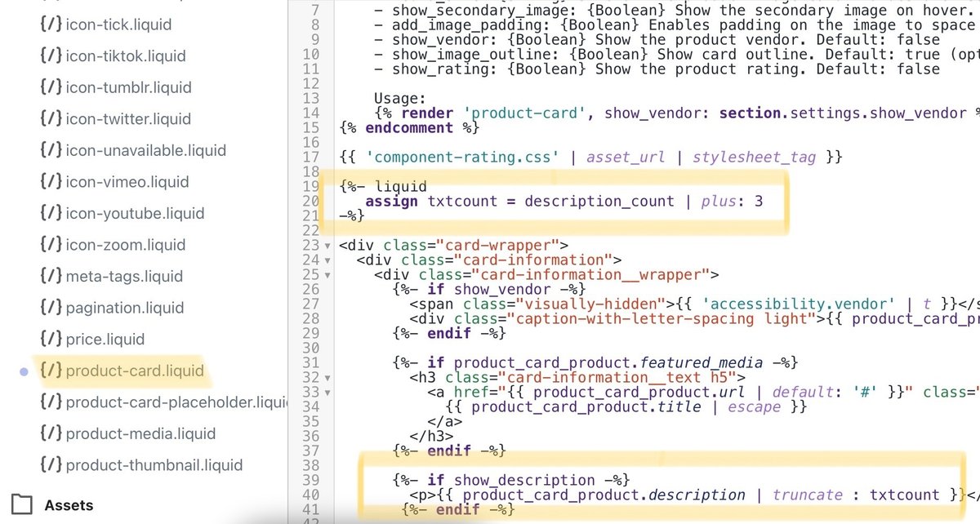Click line number 19 in gutter
Screen dimensions: 980x524
pos(311,186)
